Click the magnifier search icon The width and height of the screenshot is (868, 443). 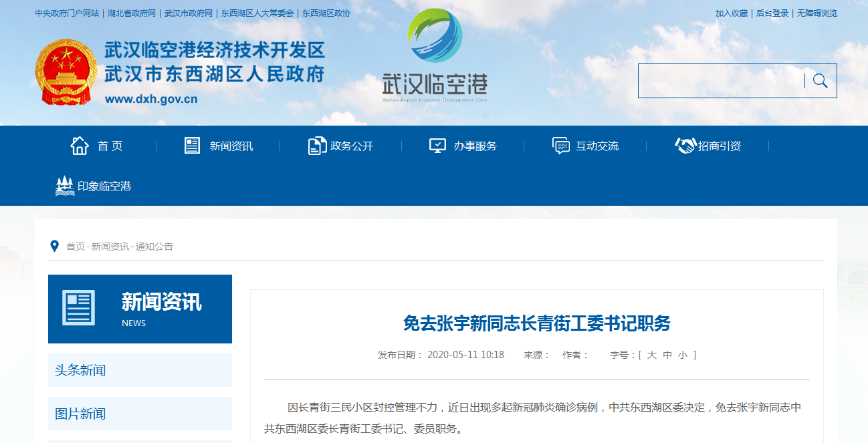(x=821, y=81)
